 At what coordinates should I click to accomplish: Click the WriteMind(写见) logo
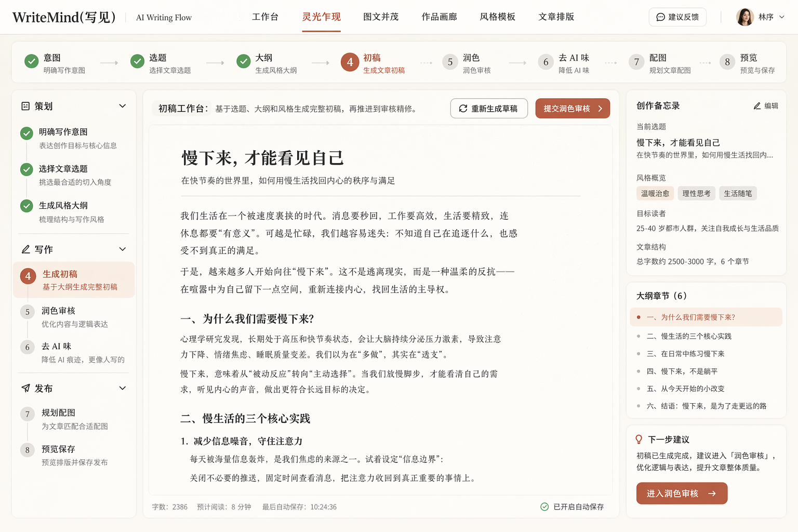[x=64, y=17]
